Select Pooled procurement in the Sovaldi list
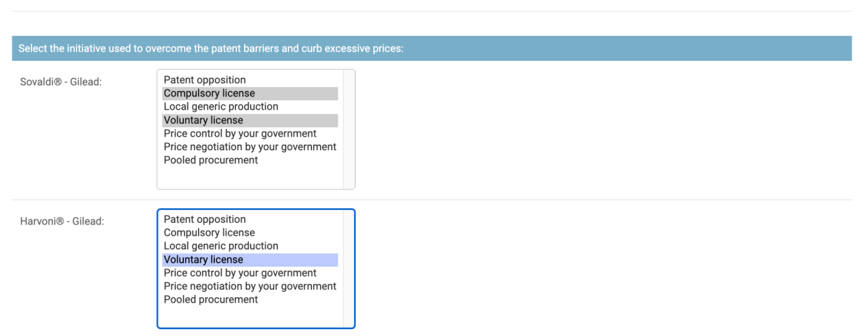Image resolution: width=868 pixels, height=336 pixels. click(x=250, y=160)
